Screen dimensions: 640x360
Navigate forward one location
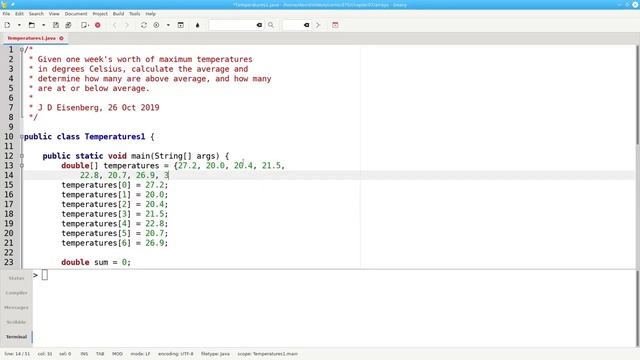tap(127, 25)
